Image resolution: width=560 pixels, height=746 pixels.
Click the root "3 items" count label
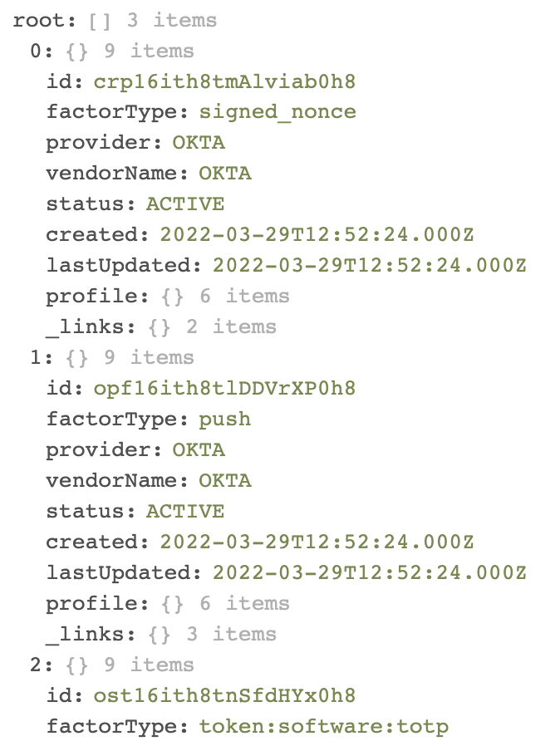pyautogui.click(x=171, y=20)
